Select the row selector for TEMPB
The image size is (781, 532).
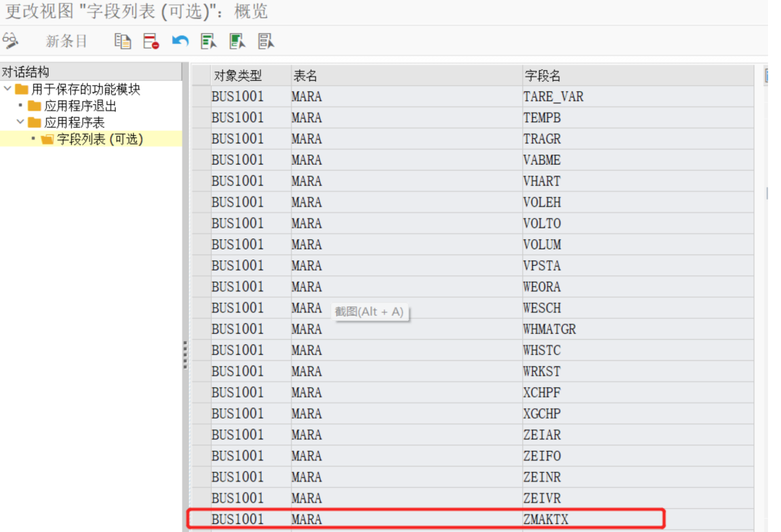click(201, 118)
